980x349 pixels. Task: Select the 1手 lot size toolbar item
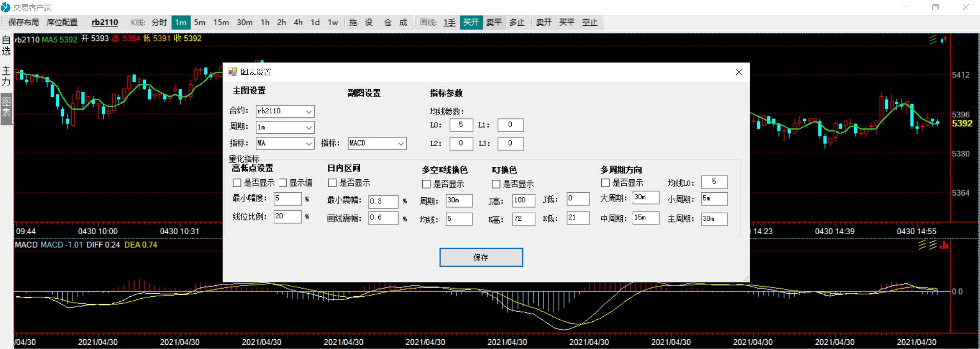[449, 23]
